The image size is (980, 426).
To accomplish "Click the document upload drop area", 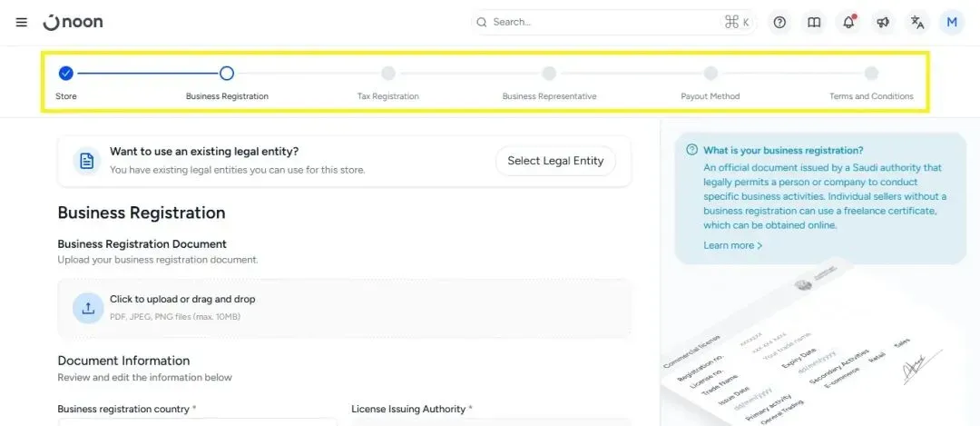I will tap(345, 309).
